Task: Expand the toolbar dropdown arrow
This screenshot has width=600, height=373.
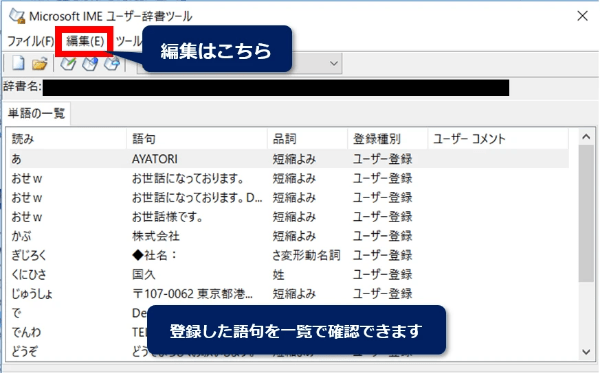Action: point(334,63)
